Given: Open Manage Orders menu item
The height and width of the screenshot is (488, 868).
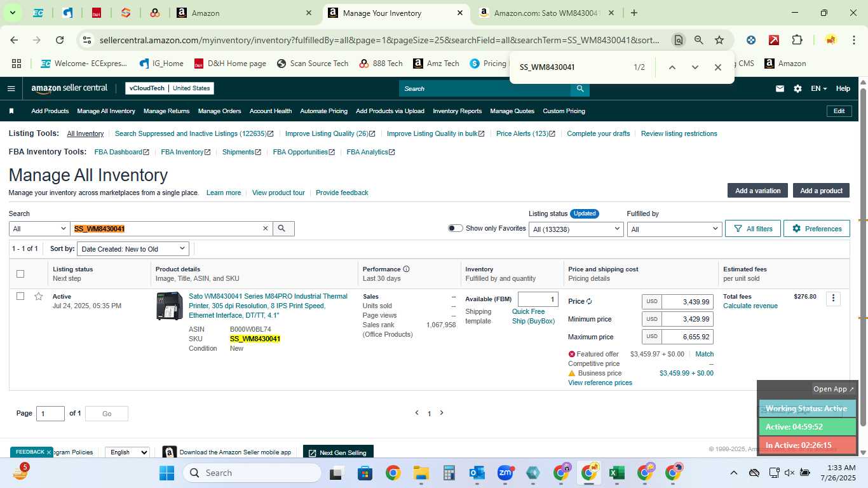Looking at the screenshot, I should click(x=219, y=111).
